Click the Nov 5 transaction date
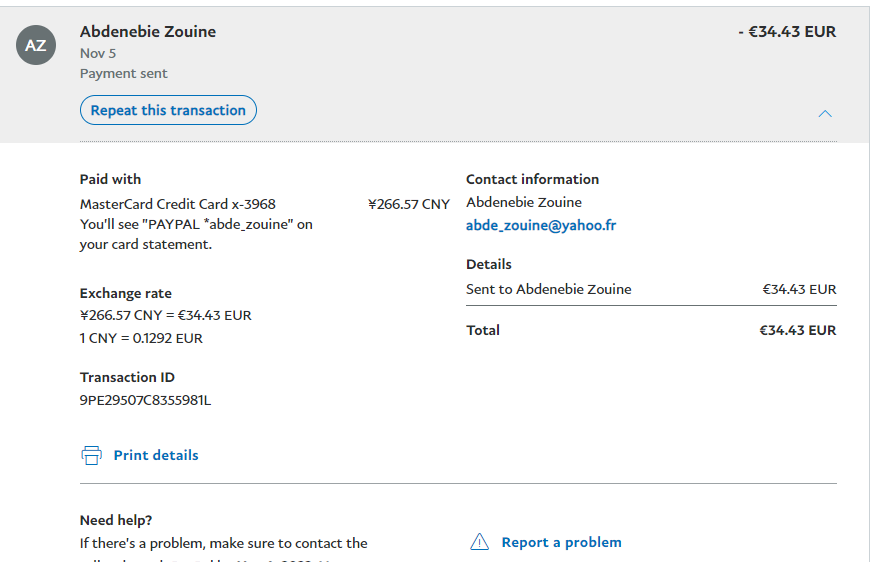The image size is (878, 562). pyautogui.click(x=98, y=53)
